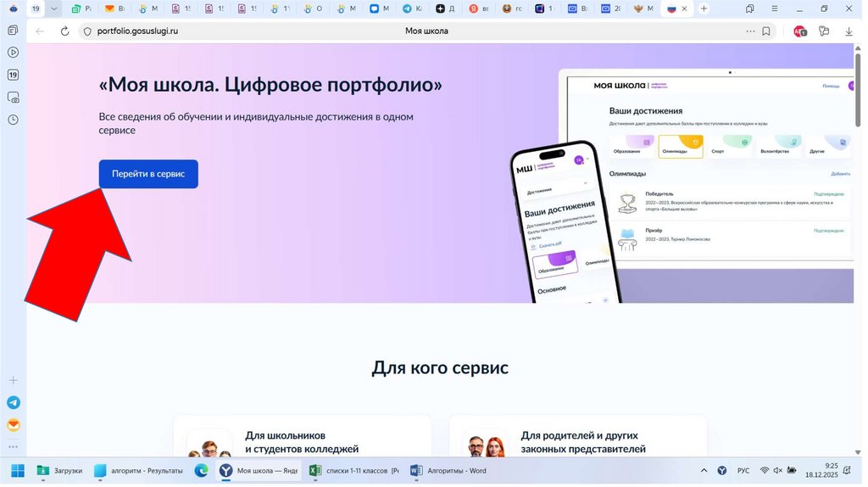The width and height of the screenshot is (868, 487).
Task: Open Загрузки folder in taskbar
Action: (60, 471)
